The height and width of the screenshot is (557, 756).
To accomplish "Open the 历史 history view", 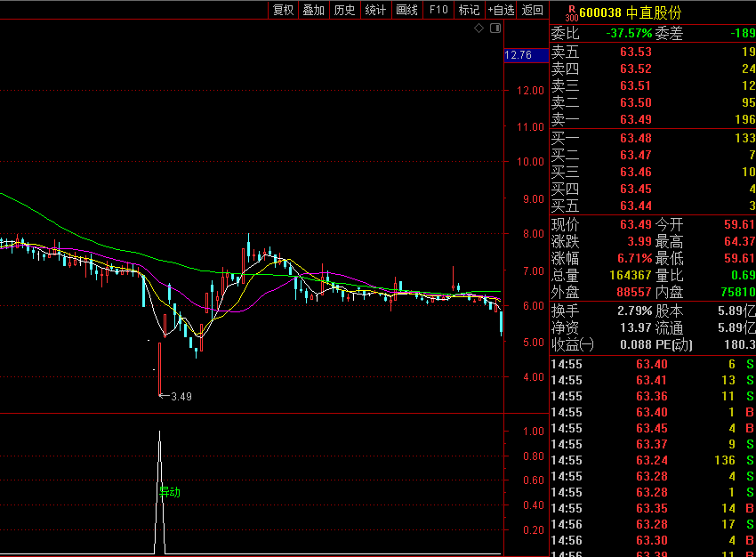I will (344, 10).
